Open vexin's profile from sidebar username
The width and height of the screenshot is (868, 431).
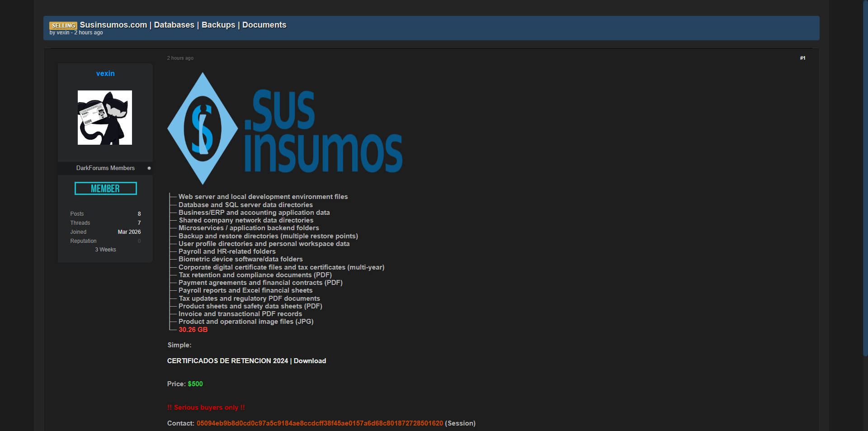(105, 73)
